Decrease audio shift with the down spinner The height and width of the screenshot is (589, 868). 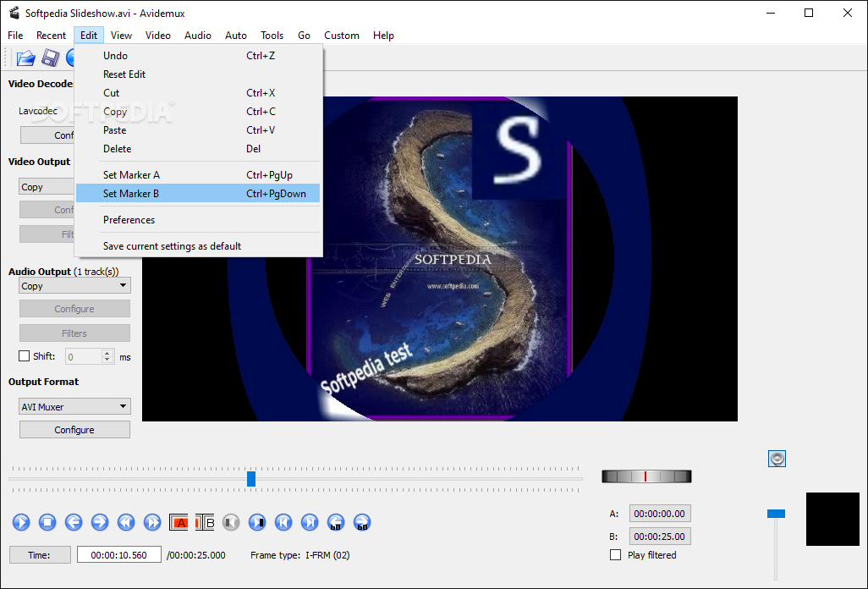coord(107,360)
